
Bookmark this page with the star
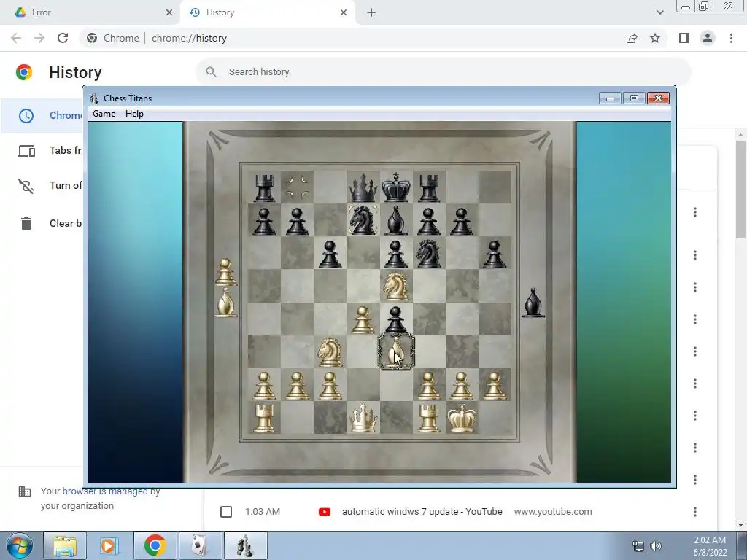pyautogui.click(x=655, y=38)
